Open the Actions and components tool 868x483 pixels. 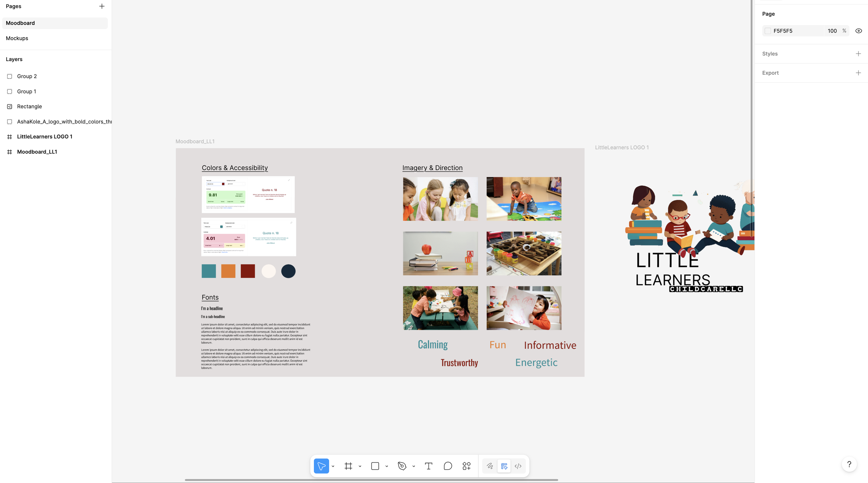[467, 466]
